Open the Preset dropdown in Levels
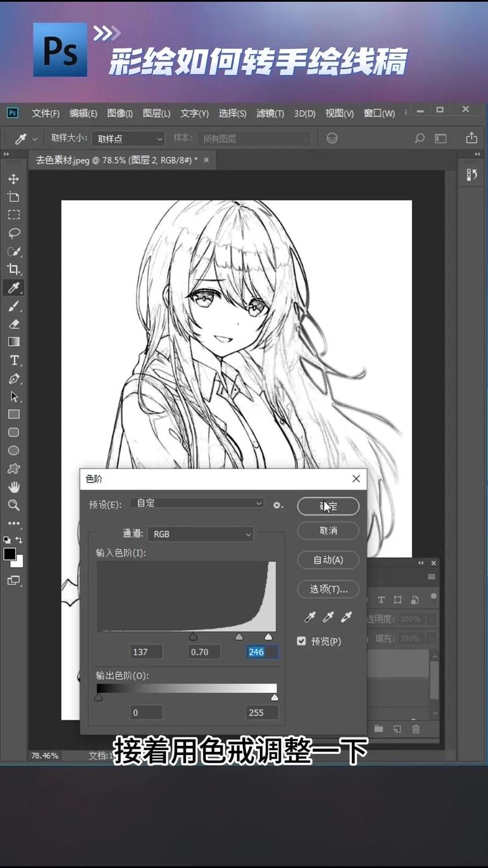Screen dimensions: 488x868 click(197, 504)
